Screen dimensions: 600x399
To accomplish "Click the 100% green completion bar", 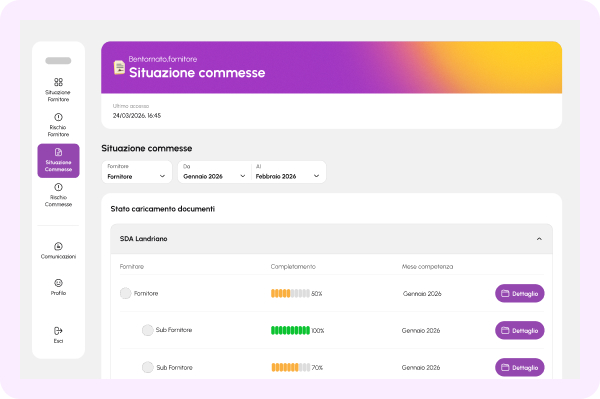I will click(290, 330).
